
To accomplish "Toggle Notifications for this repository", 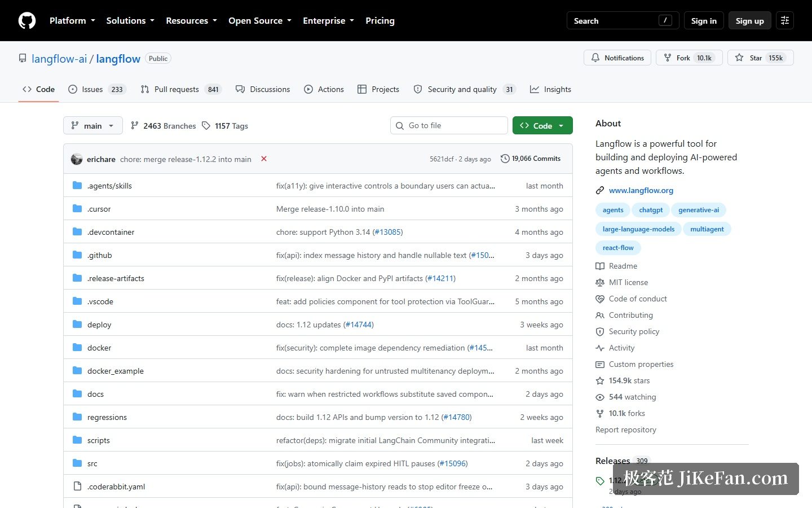I will click(617, 58).
